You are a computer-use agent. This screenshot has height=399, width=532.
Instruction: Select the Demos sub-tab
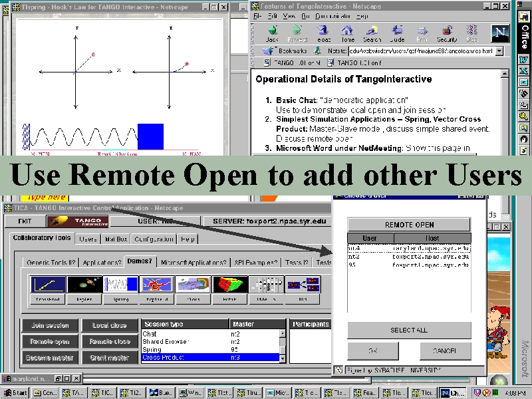coord(140,261)
